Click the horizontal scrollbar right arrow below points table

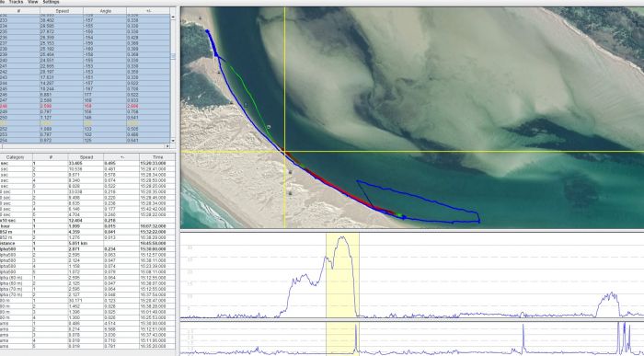click(167, 146)
